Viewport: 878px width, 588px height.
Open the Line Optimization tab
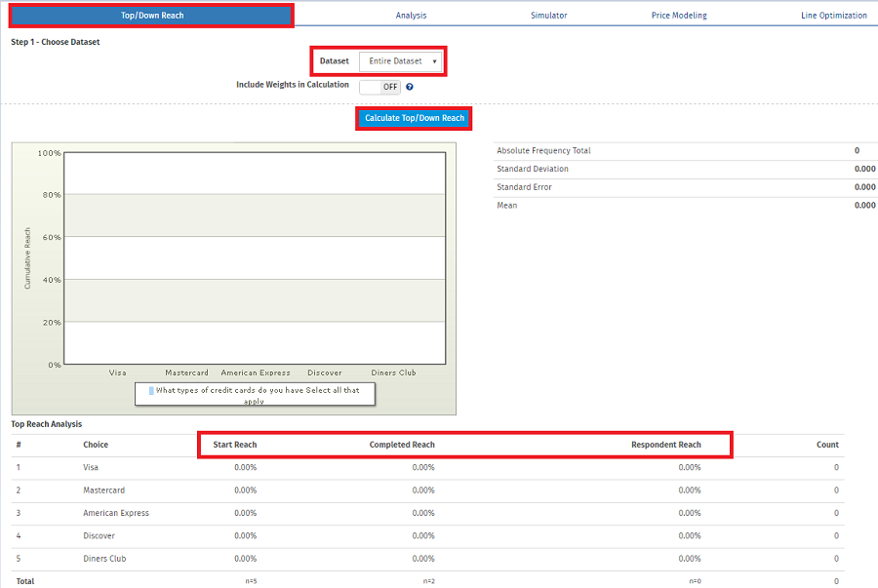coord(833,16)
